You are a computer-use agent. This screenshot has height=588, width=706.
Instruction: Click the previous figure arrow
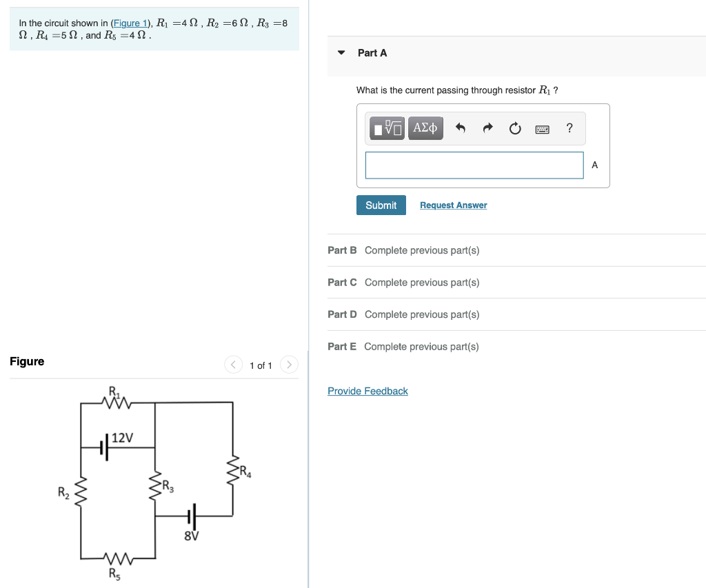click(233, 365)
